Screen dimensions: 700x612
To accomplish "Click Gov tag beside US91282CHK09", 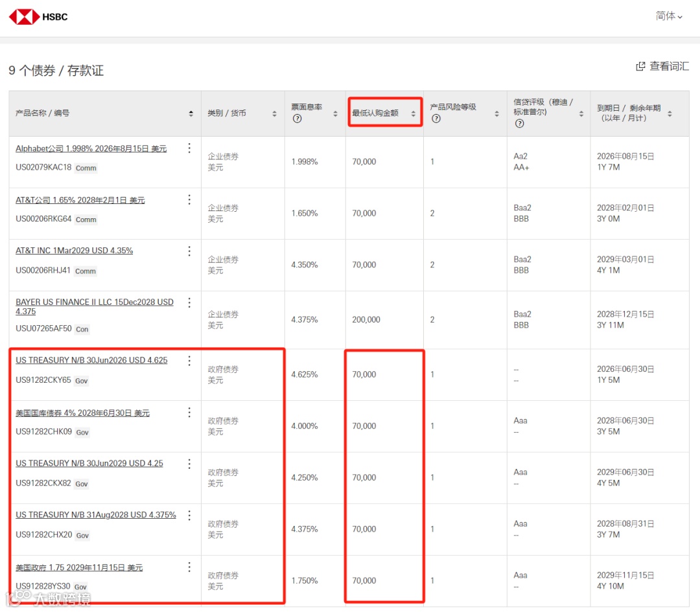I will (x=82, y=432).
